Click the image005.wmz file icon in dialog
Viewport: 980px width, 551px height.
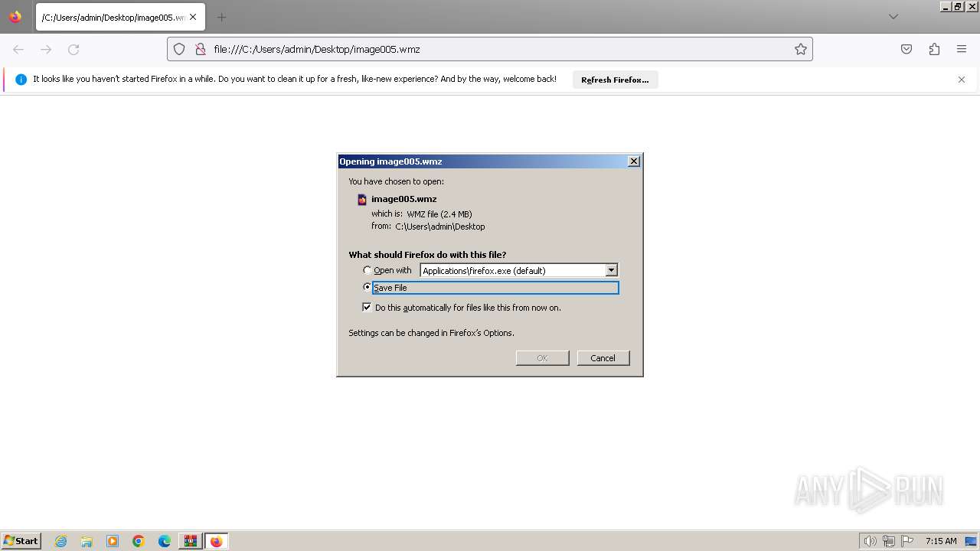(362, 200)
